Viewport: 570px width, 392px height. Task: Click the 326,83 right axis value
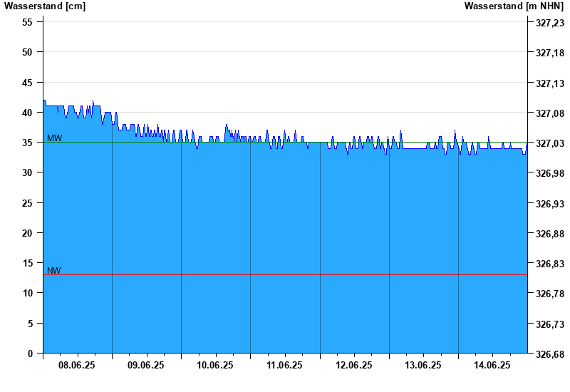point(549,264)
